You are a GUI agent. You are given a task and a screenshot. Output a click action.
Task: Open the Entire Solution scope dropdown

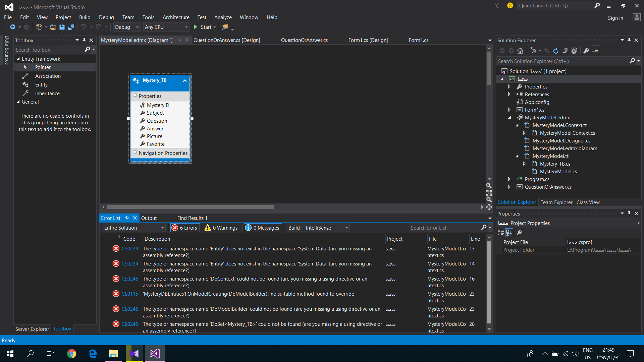pyautogui.click(x=134, y=228)
